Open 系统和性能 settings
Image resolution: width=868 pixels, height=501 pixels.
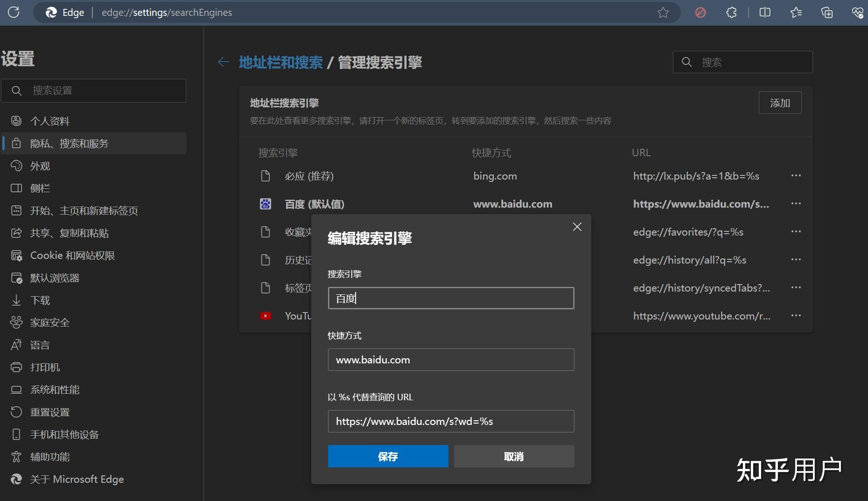93,390
